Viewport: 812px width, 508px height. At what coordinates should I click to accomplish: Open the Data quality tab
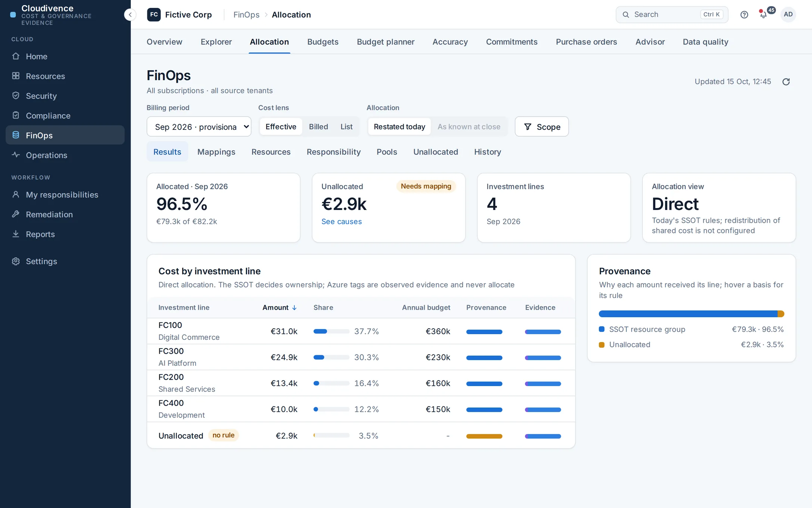[705, 42]
